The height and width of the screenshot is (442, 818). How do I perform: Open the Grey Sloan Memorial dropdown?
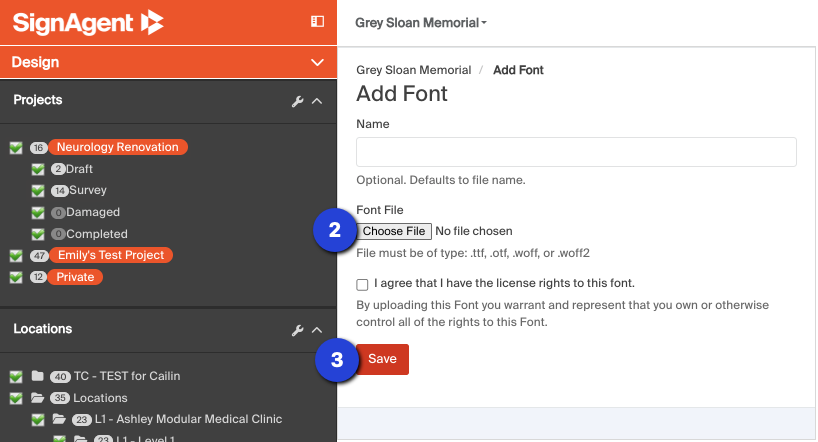[420, 23]
